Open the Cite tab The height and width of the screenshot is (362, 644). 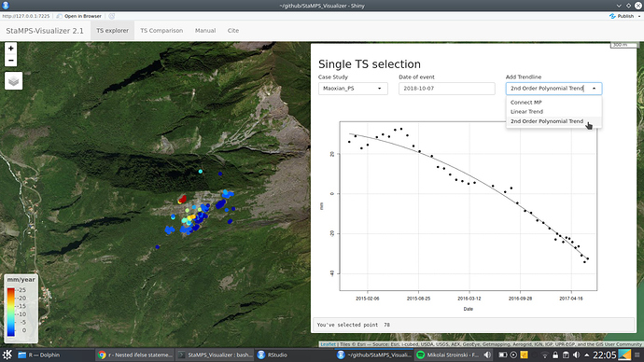233,31
